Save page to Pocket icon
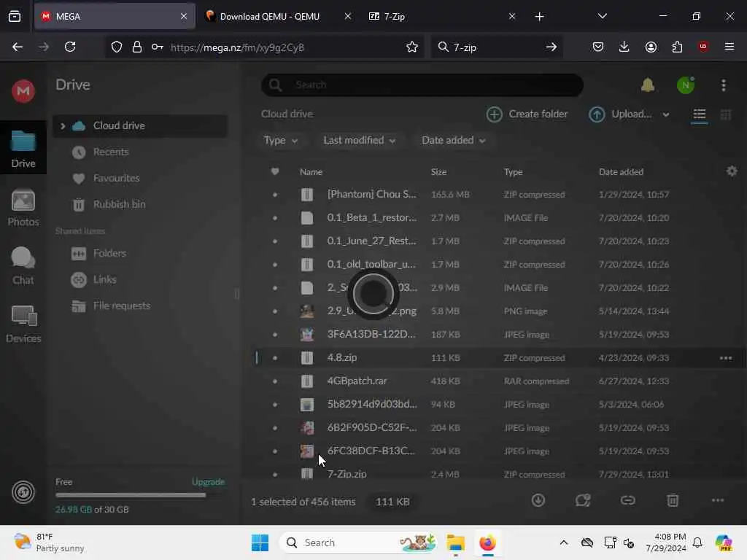The width and height of the screenshot is (747, 560). [x=598, y=47]
